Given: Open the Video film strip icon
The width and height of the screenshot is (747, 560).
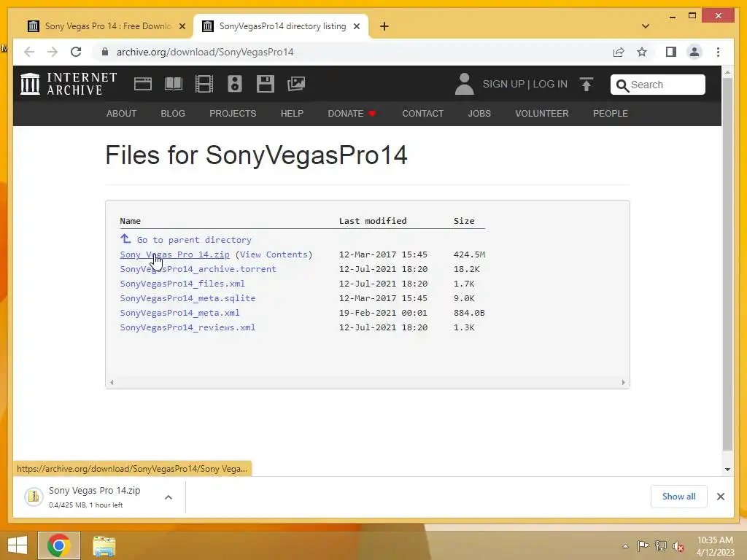Looking at the screenshot, I should coord(204,84).
